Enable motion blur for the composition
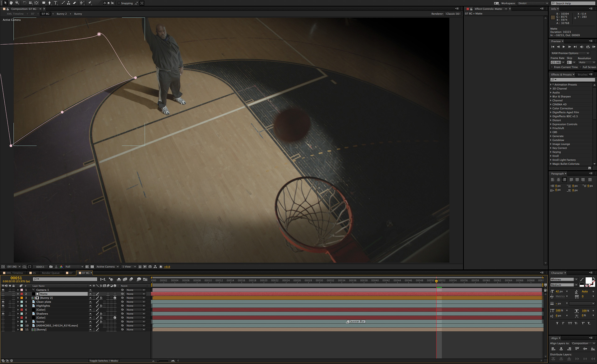This screenshot has height=364, width=597. click(x=131, y=279)
